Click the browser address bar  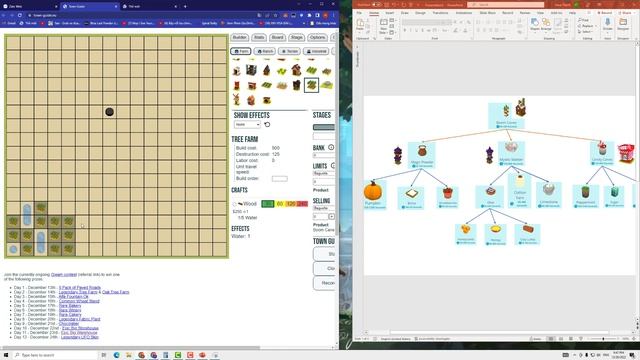click(x=139, y=15)
